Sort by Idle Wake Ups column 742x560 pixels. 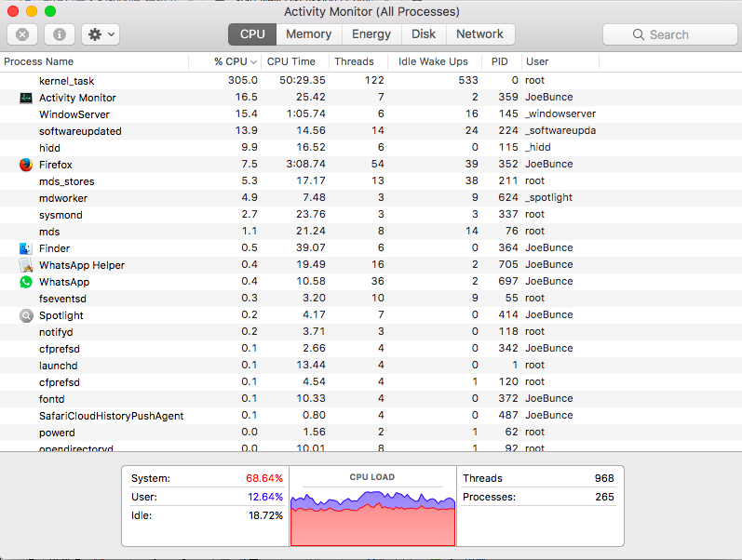pos(433,61)
